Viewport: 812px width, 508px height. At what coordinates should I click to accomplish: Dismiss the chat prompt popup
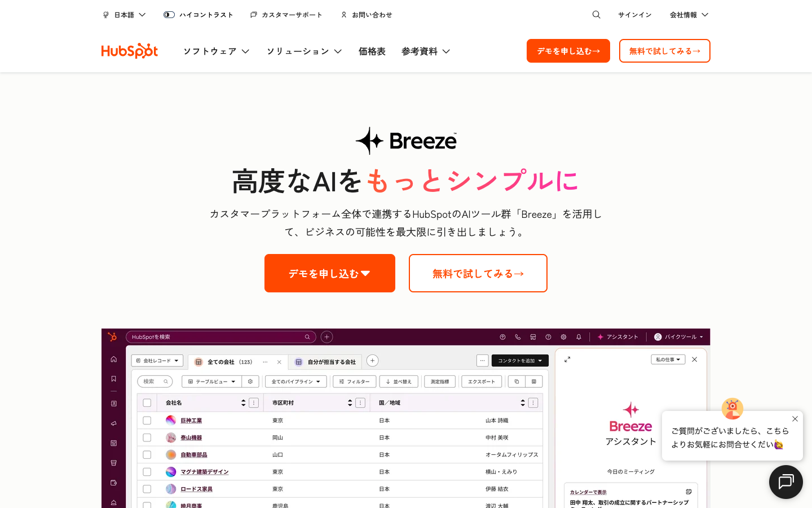pos(795,419)
